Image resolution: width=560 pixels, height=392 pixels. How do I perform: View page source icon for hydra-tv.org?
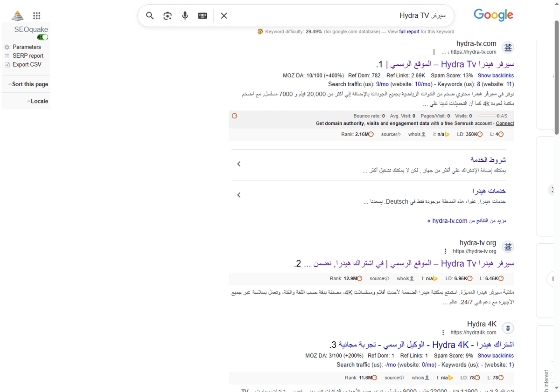tap(379, 278)
